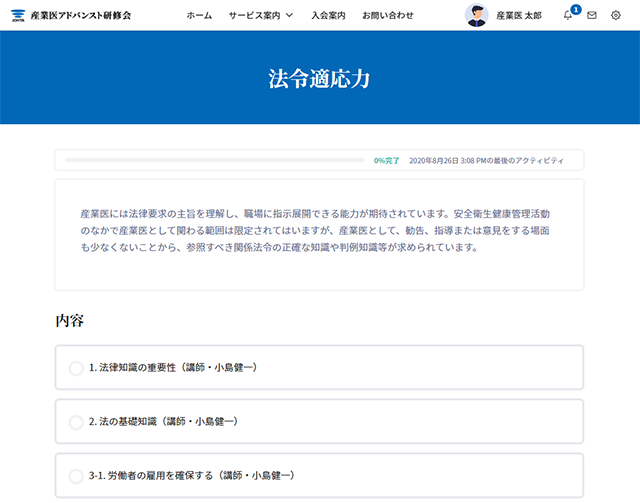The width and height of the screenshot is (640, 503).
Task: Go to the ホーム menu item
Action: pos(199,16)
